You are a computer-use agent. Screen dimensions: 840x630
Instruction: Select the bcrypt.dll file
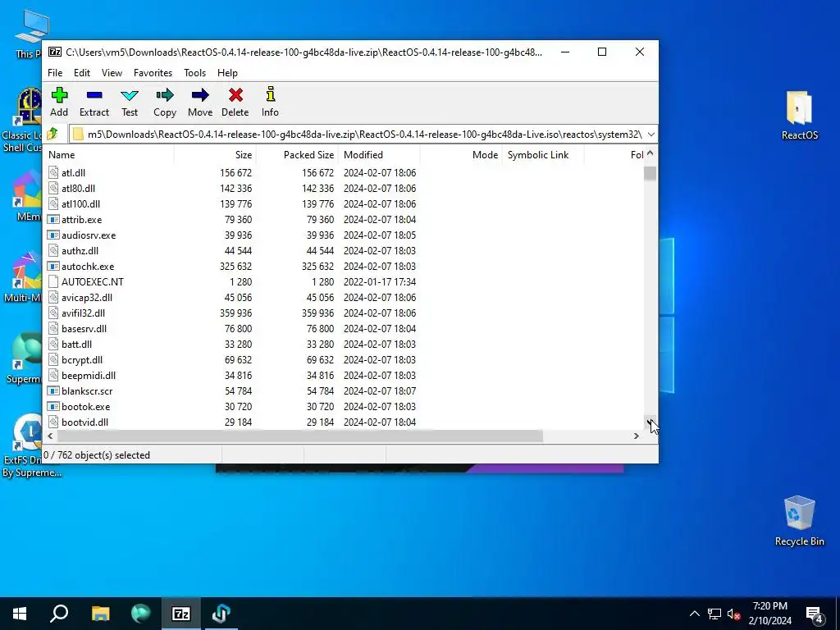click(82, 360)
